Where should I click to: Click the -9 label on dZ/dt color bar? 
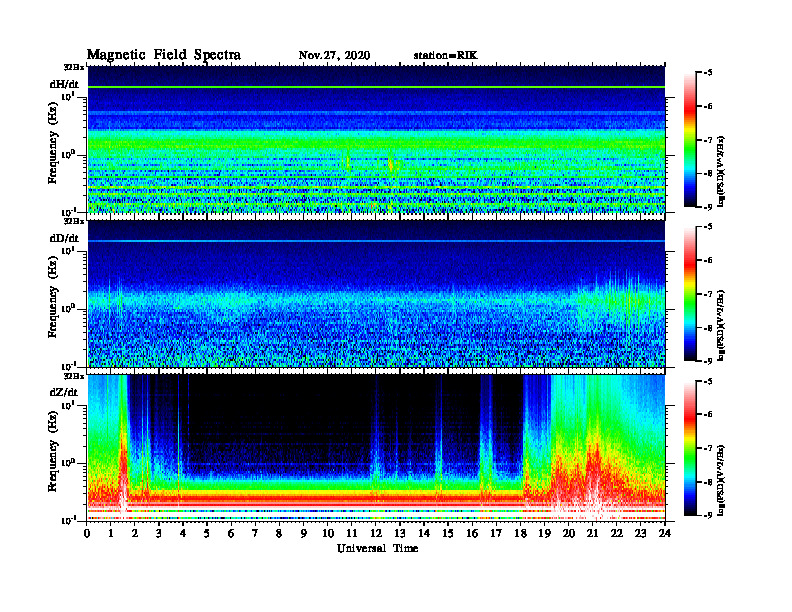[708, 515]
